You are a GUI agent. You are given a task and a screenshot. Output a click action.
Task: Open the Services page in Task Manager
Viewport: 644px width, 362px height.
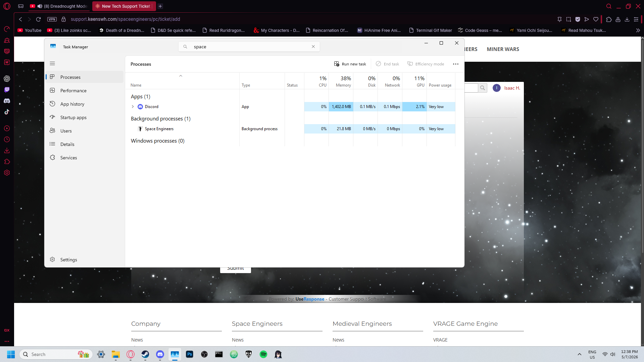tap(85, 158)
